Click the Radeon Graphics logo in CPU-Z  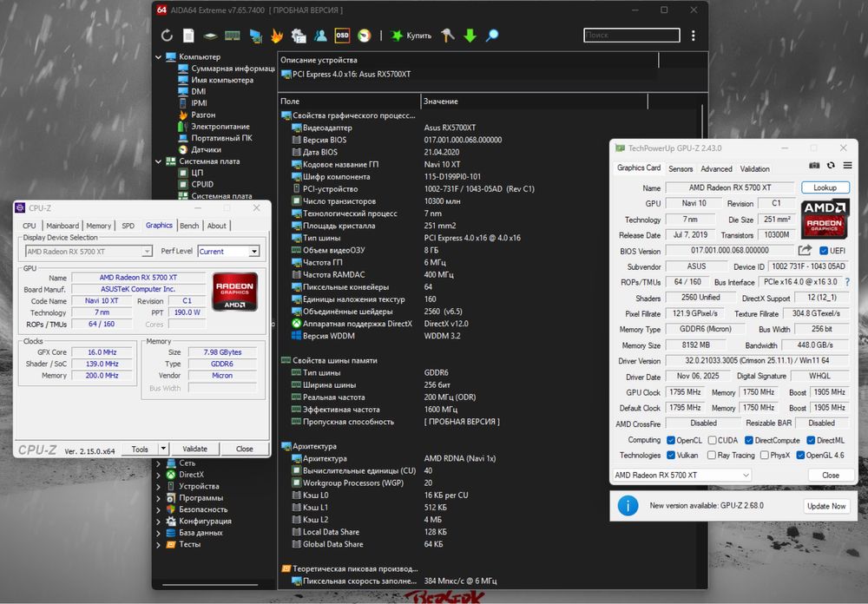[234, 292]
